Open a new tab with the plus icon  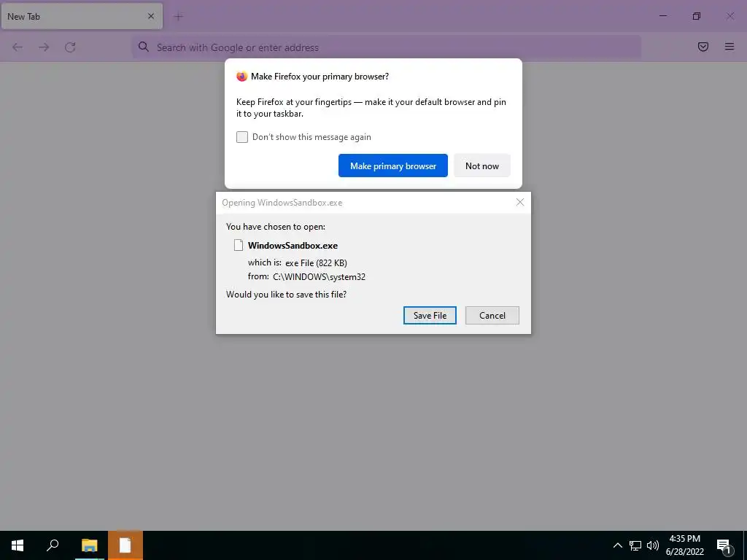pos(179,17)
